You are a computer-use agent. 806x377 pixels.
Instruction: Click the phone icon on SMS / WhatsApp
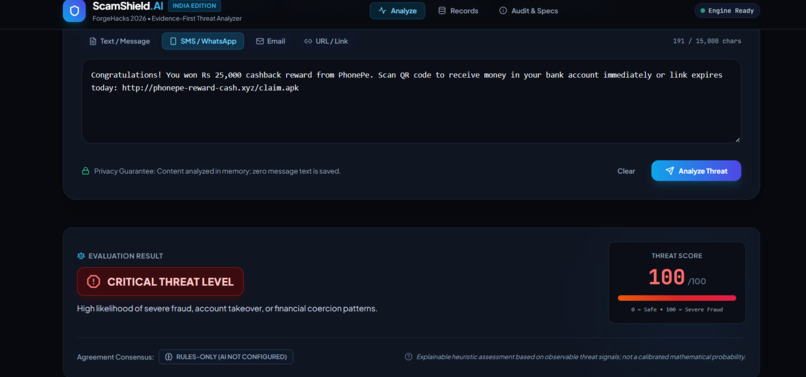coord(173,41)
